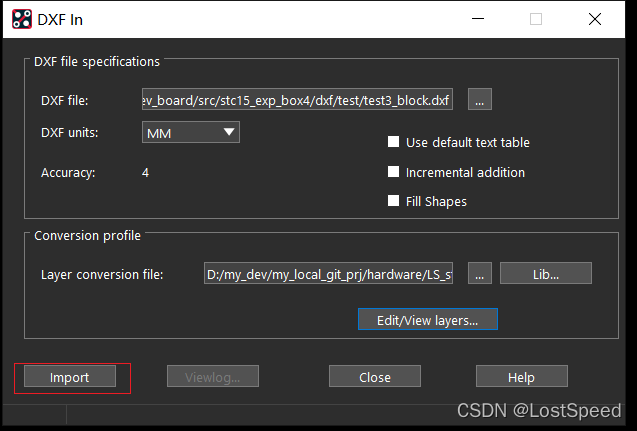Click the Accuracy value 4
637x431 pixels.
coord(146,173)
